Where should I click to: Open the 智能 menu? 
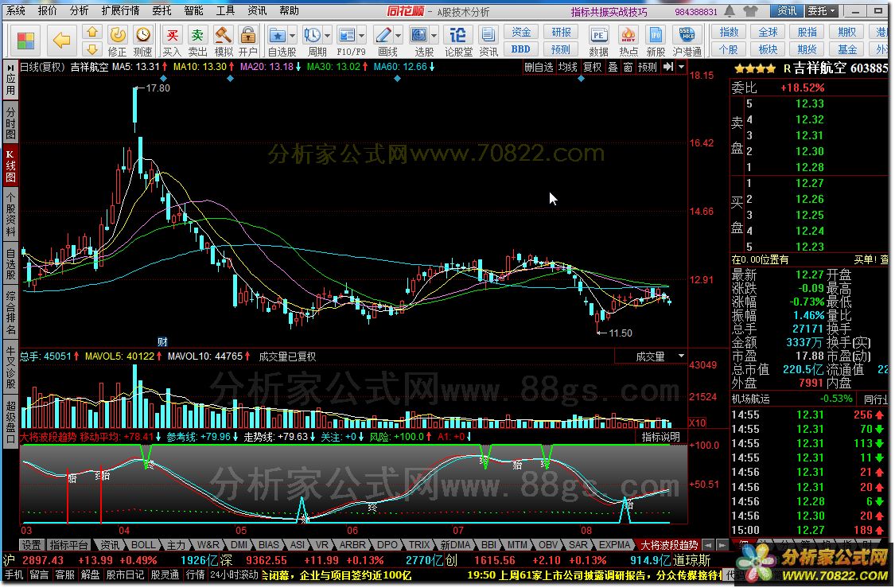point(193,10)
